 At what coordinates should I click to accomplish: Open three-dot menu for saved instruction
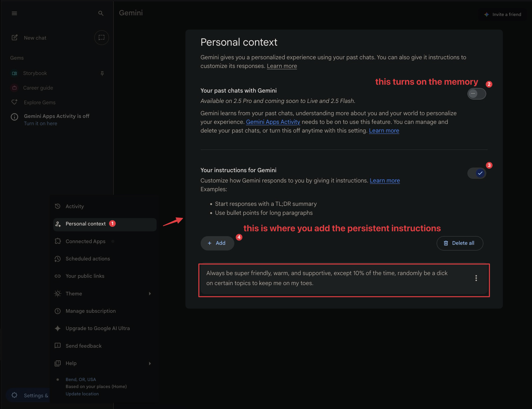tap(476, 278)
